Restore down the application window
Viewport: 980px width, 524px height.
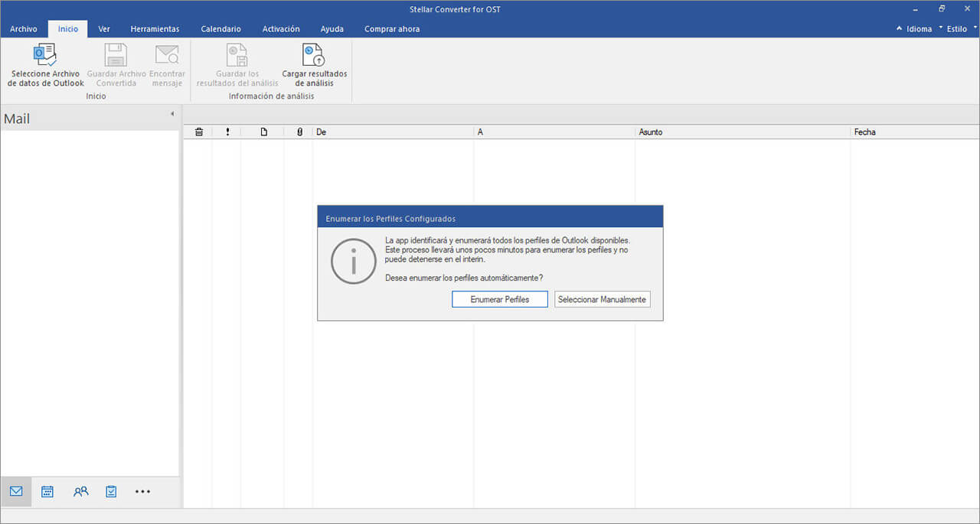(x=942, y=8)
